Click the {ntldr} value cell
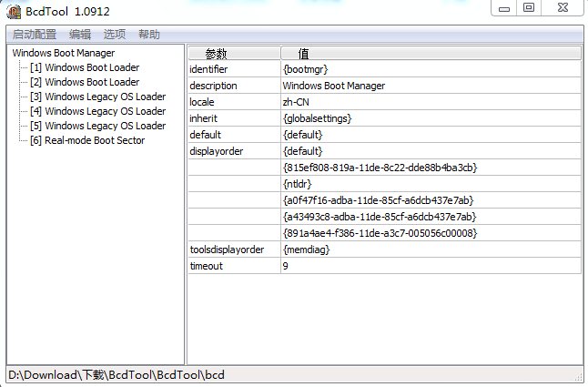The width and height of the screenshot is (588, 387). pyautogui.click(x=431, y=184)
